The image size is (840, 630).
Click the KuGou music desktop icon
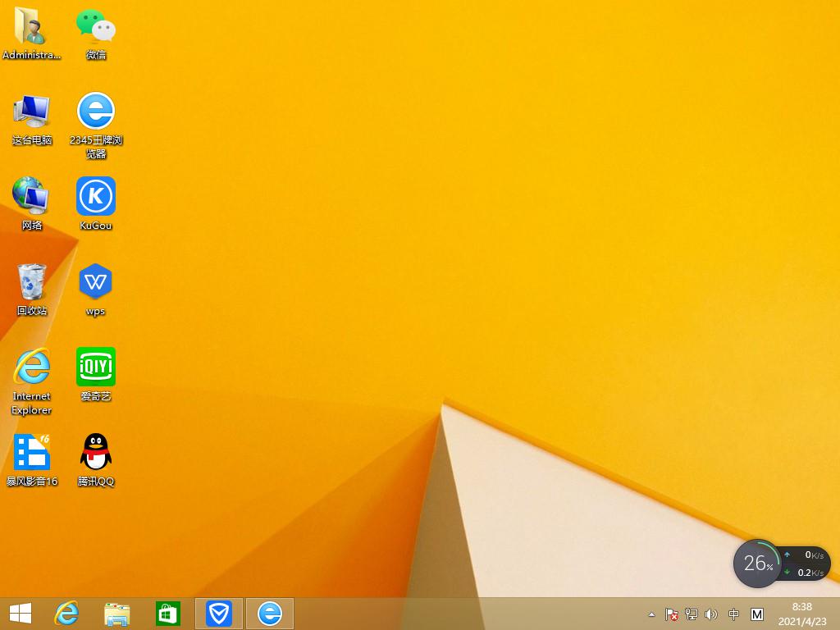96,197
